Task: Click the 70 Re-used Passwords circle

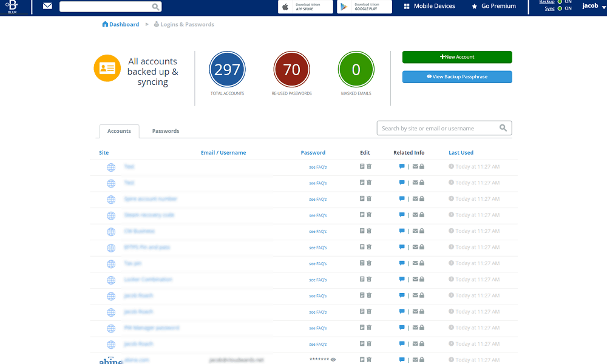Action: (x=291, y=69)
